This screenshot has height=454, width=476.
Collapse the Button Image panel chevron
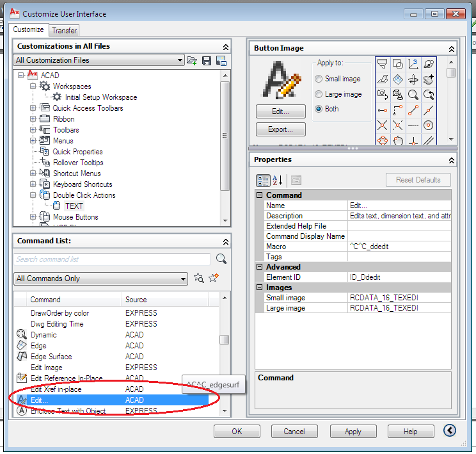[x=452, y=49]
